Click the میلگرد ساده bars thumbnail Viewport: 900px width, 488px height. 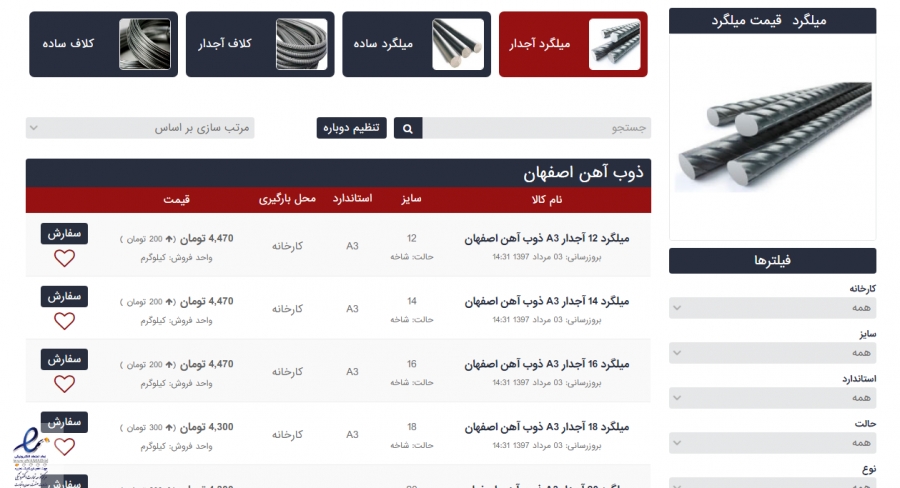point(458,44)
